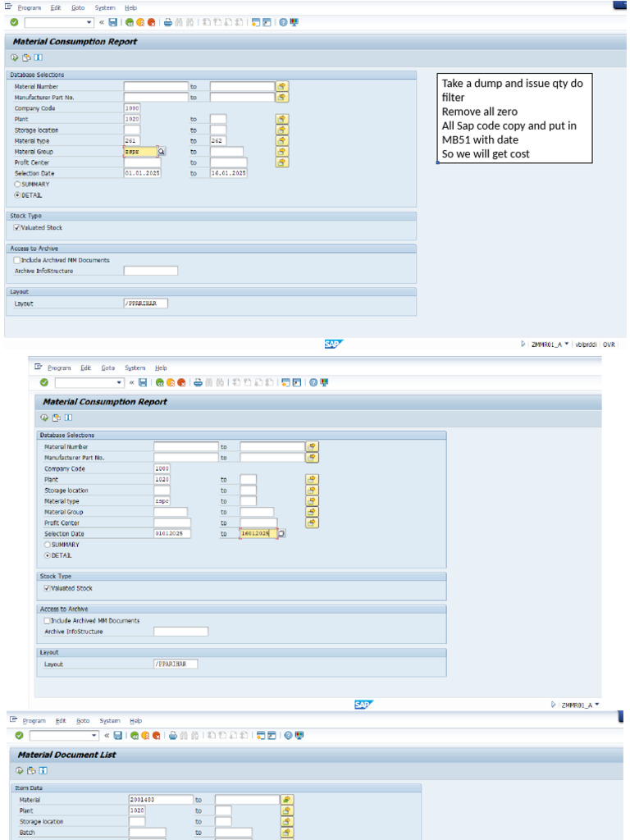Open the Edit menu in middle window

[85, 368]
